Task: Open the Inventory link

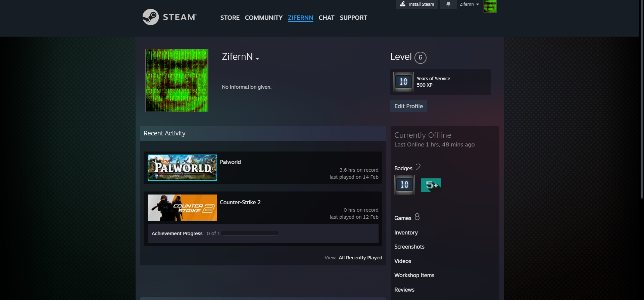Action: [x=406, y=232]
